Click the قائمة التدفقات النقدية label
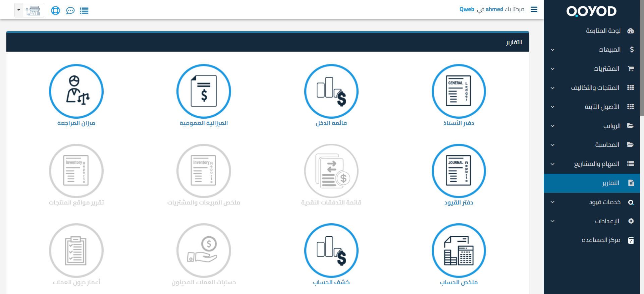The width and height of the screenshot is (644, 294). [x=331, y=202]
